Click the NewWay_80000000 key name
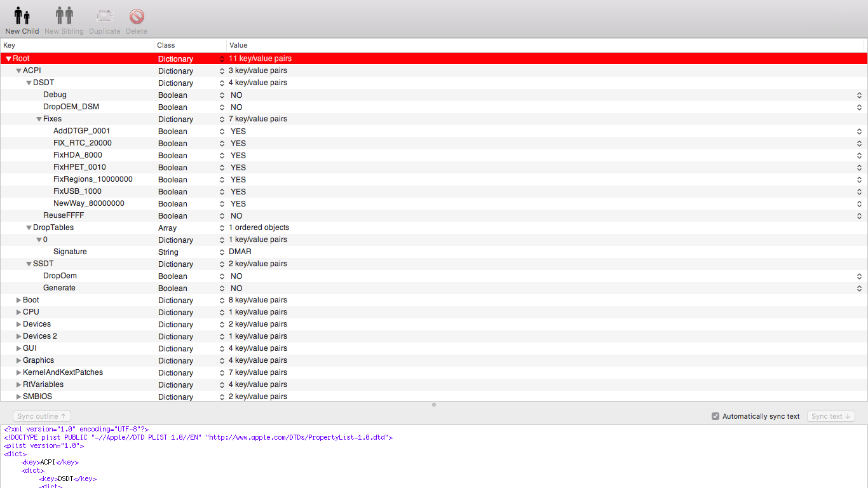The height and width of the screenshot is (488, 868). (89, 203)
